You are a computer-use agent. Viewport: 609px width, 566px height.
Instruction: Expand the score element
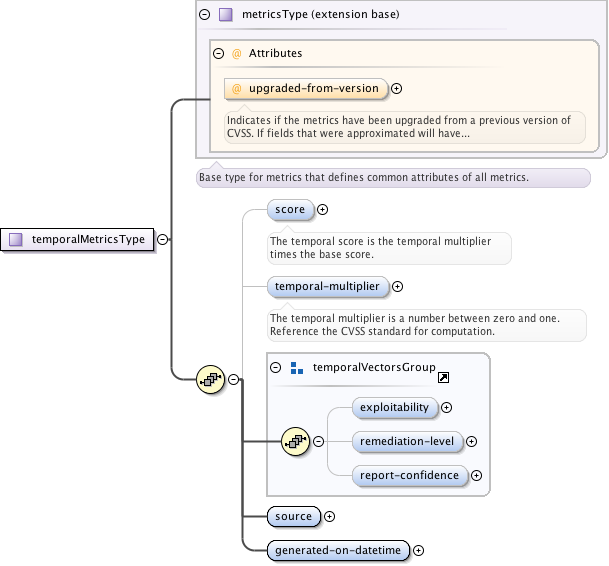[x=322, y=210]
